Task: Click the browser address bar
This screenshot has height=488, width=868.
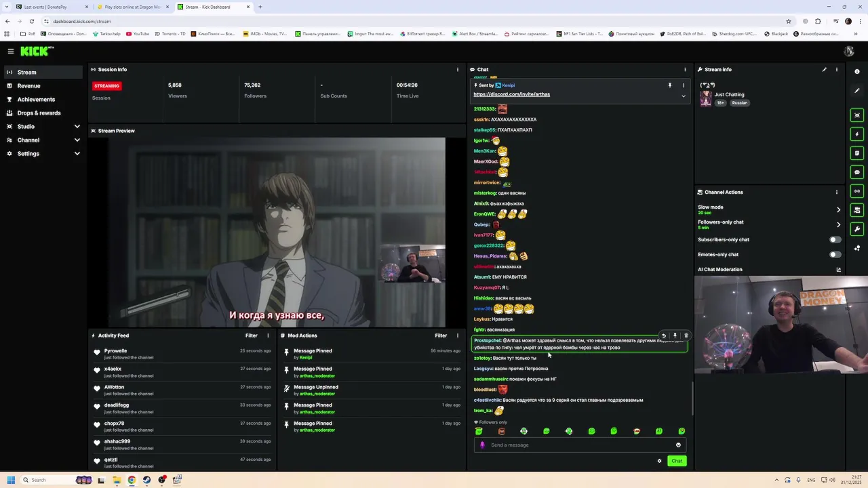Action: pos(414,21)
